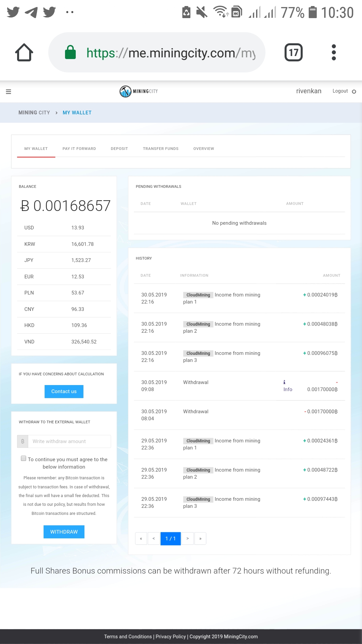Open the Privacy Policy footer link
Image resolution: width=362 pixels, height=644 pixels.
tap(171, 637)
